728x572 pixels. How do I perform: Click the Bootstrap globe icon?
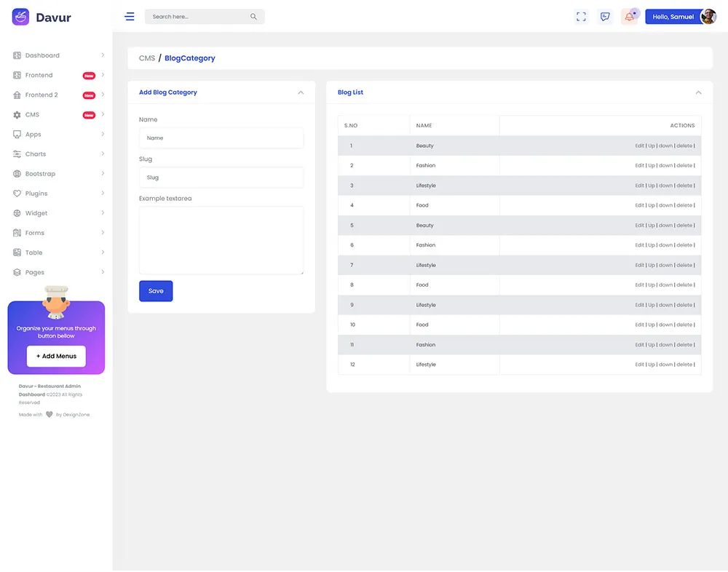[x=17, y=174]
